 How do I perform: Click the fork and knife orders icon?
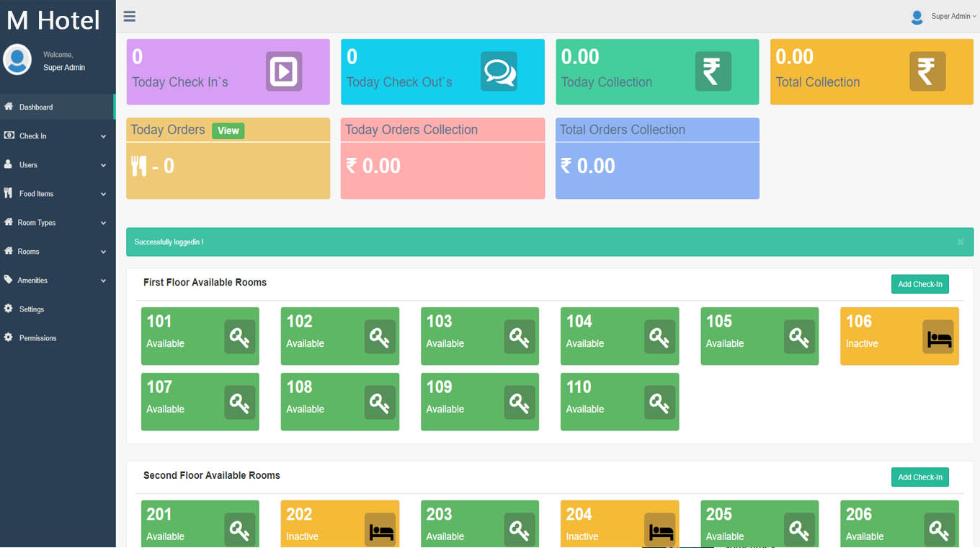pos(138,166)
